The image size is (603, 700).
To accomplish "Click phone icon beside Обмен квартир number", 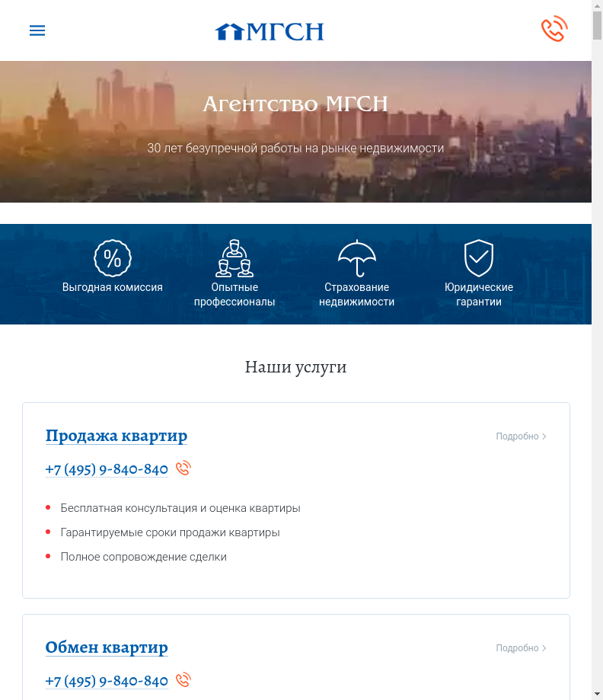I will point(183,680).
